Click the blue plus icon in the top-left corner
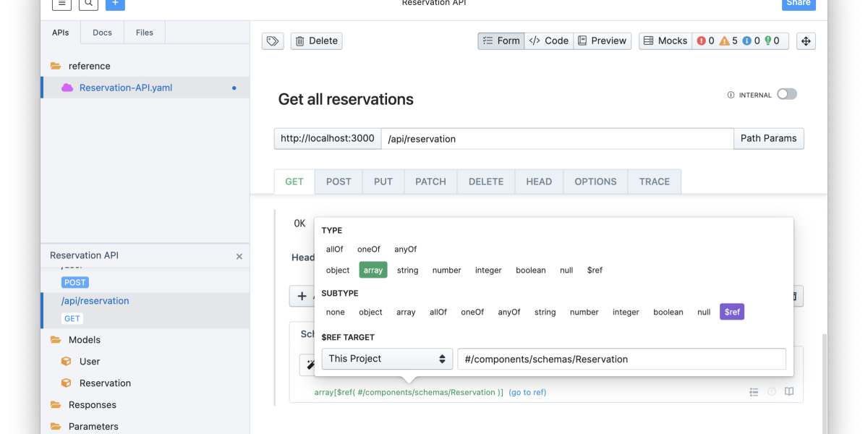 point(115,4)
